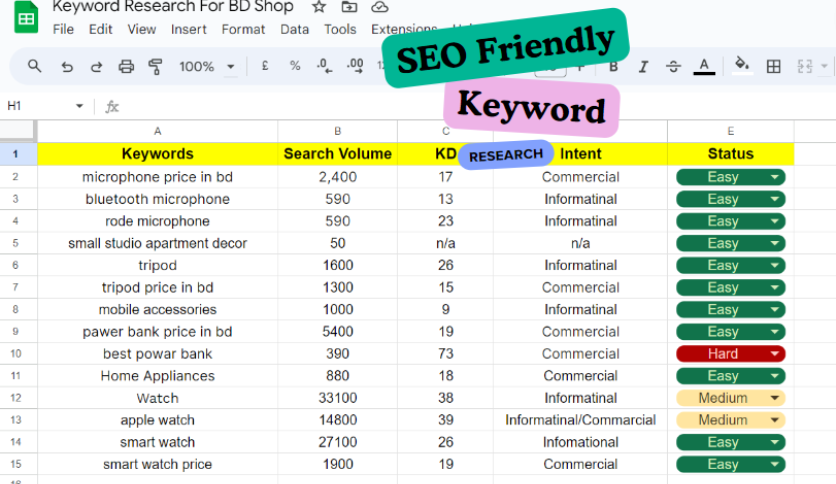Viewport: 836px width, 484px height.
Task: Select cell 'Informatinal/Commarcial'
Action: pos(580,420)
